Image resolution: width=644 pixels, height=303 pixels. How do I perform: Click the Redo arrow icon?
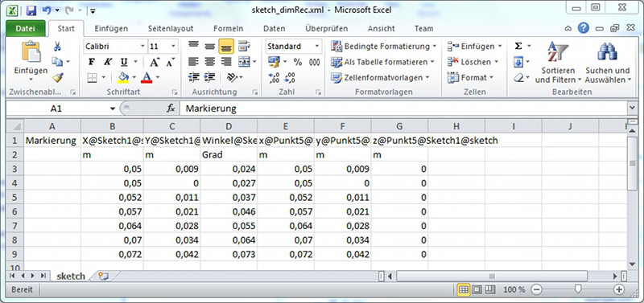click(68, 10)
